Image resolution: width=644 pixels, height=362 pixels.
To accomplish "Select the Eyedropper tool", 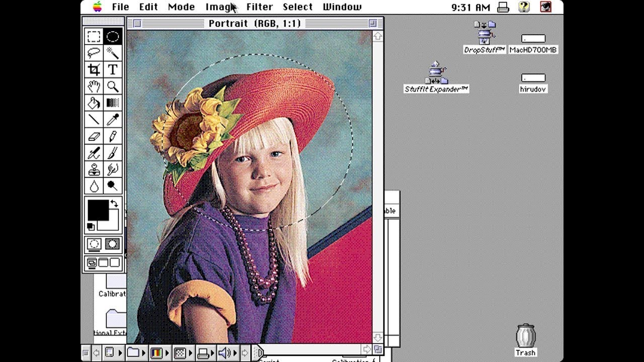I will tap(113, 119).
